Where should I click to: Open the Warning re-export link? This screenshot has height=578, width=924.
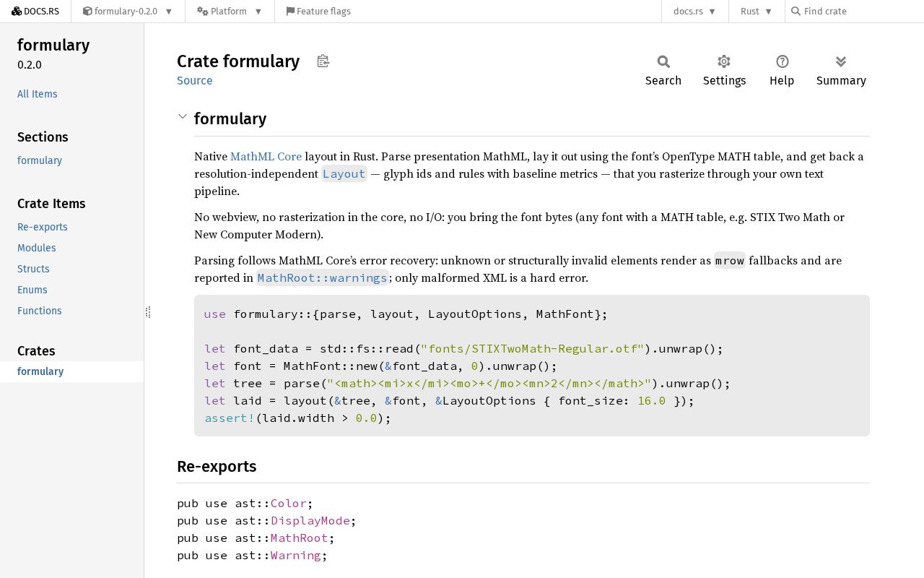296,555
